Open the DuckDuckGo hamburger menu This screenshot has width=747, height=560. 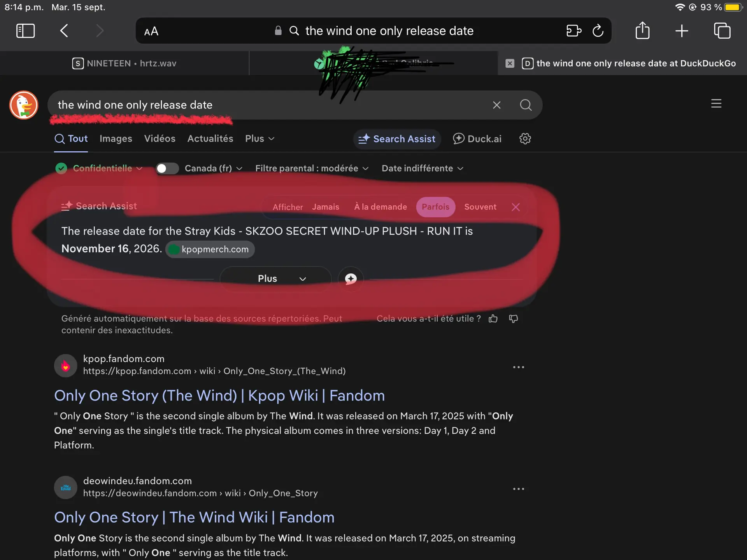tap(716, 103)
